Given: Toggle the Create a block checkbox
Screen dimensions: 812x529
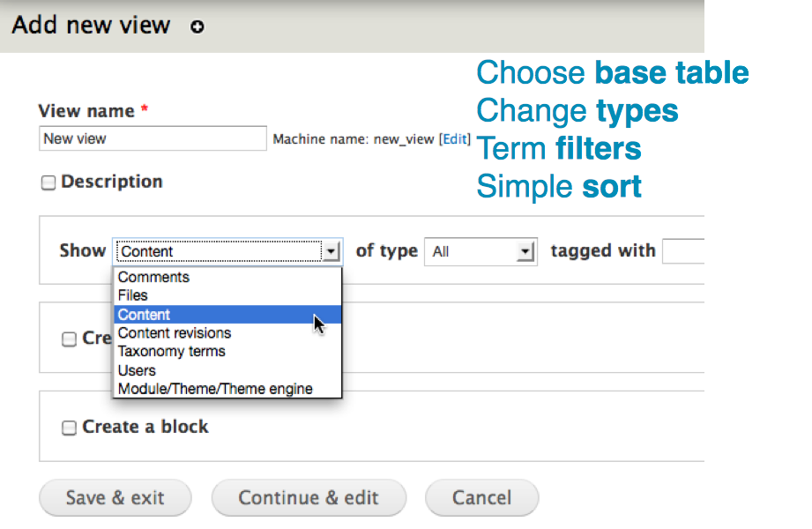Looking at the screenshot, I should 69,428.
